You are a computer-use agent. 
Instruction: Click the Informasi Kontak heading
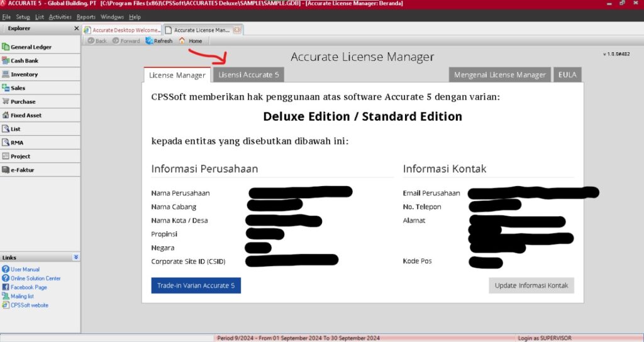pos(445,168)
